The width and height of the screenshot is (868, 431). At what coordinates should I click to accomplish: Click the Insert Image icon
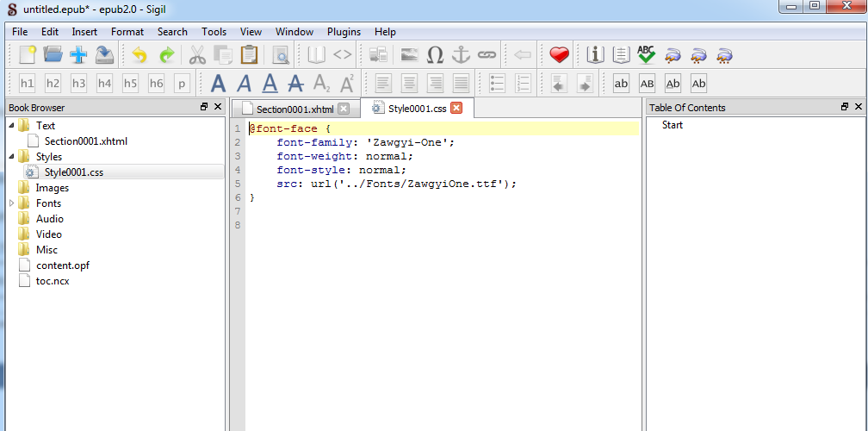pyautogui.click(x=410, y=55)
